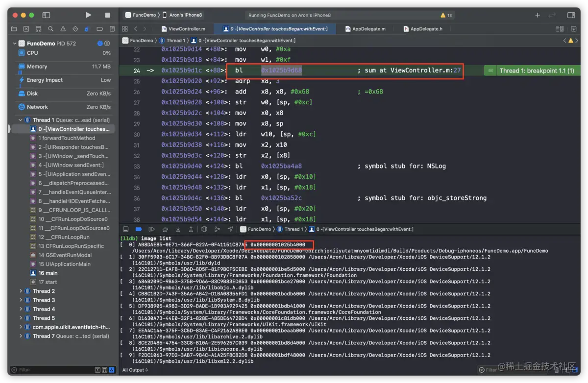
Task: Click the Library plus button
Action: pyautogui.click(x=538, y=15)
